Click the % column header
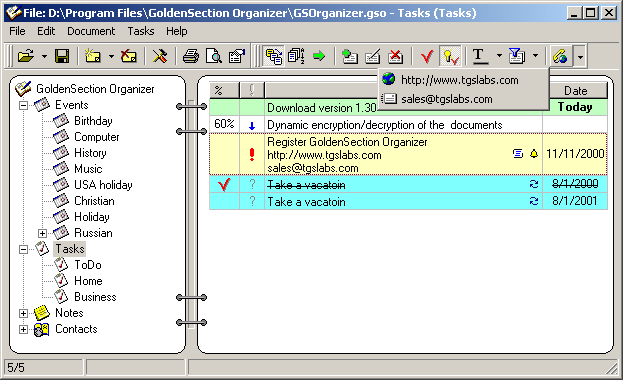 point(224,91)
